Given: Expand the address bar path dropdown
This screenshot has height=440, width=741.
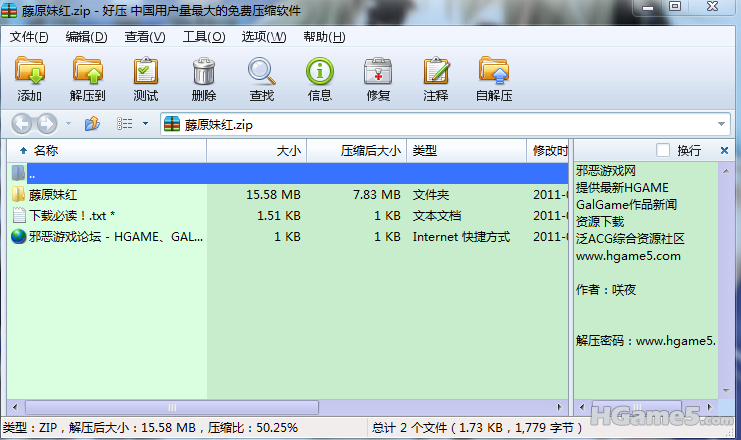Looking at the screenshot, I should point(721,124).
